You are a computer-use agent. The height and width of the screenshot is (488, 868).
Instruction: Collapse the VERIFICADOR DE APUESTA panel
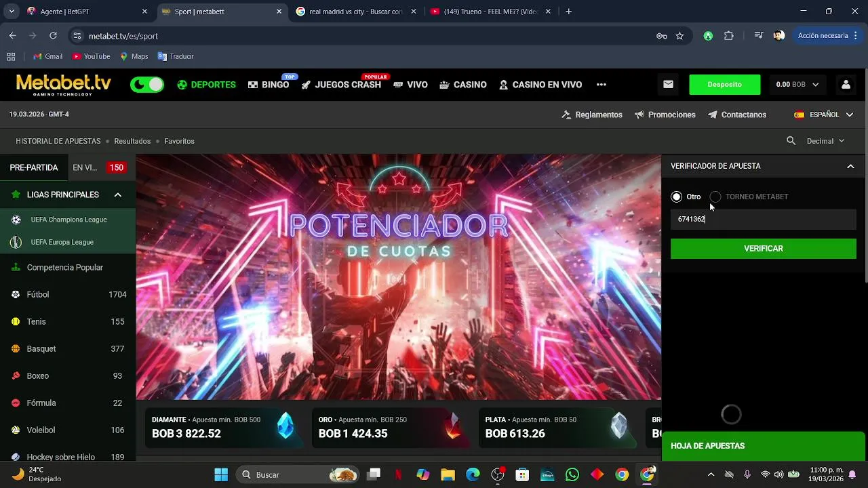point(850,166)
